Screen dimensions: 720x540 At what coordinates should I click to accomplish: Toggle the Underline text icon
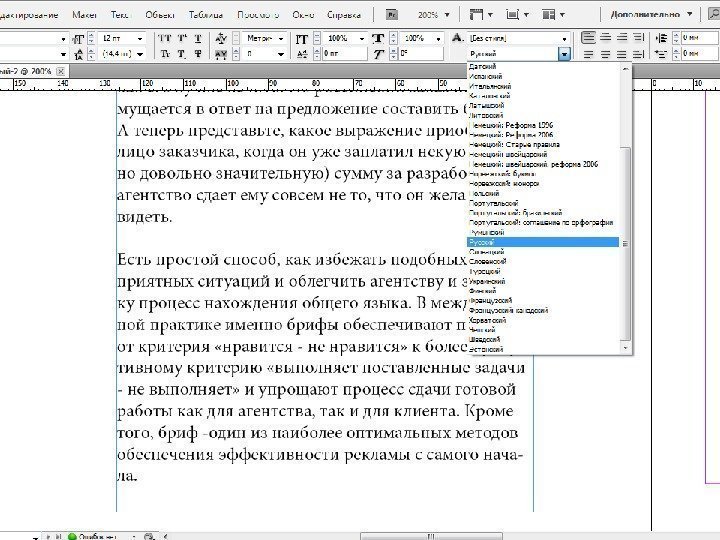197,37
